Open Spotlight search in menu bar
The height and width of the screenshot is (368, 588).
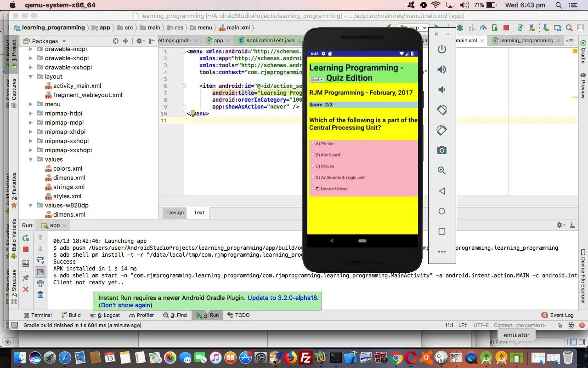point(559,5)
